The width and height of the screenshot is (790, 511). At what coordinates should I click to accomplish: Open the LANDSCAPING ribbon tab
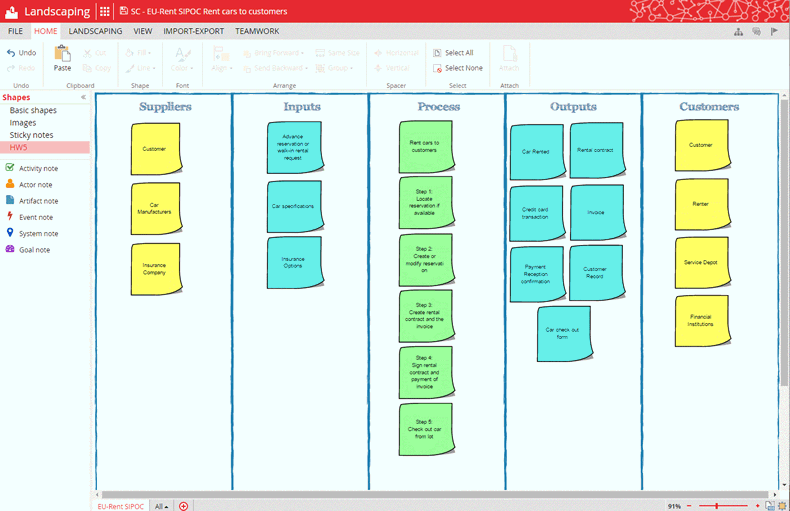[95, 31]
